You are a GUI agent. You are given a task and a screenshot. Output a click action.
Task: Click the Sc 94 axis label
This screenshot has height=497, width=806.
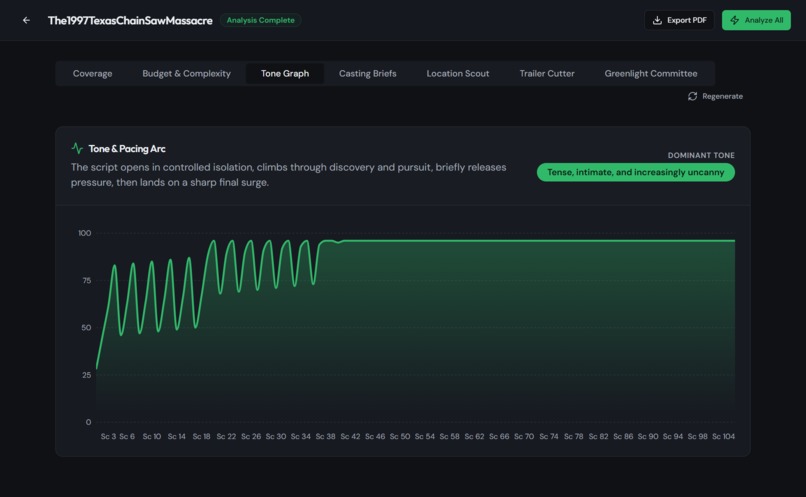pos(673,436)
